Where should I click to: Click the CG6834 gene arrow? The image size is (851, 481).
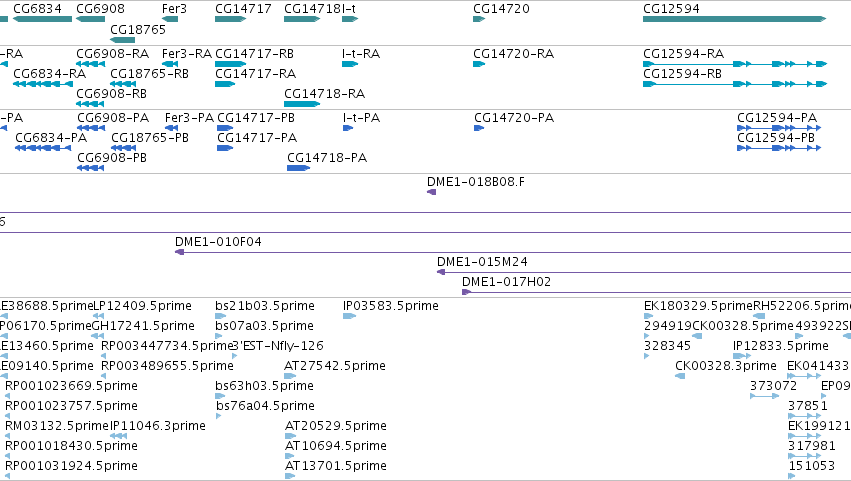click(42, 19)
